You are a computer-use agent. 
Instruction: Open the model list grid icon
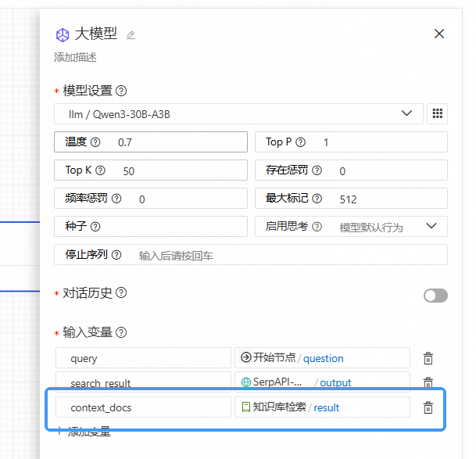(x=437, y=113)
